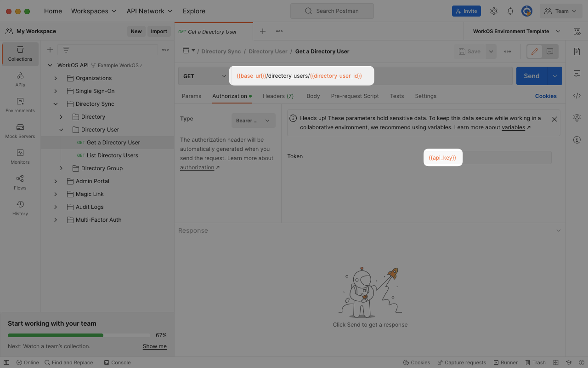
Task: Open the Comments panel icon
Action: (577, 74)
